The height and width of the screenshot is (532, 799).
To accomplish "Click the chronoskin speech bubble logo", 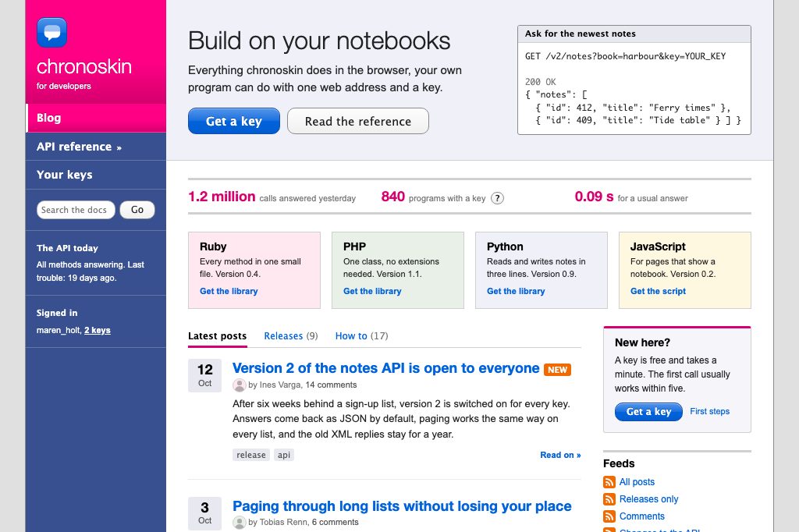I will click(52, 33).
